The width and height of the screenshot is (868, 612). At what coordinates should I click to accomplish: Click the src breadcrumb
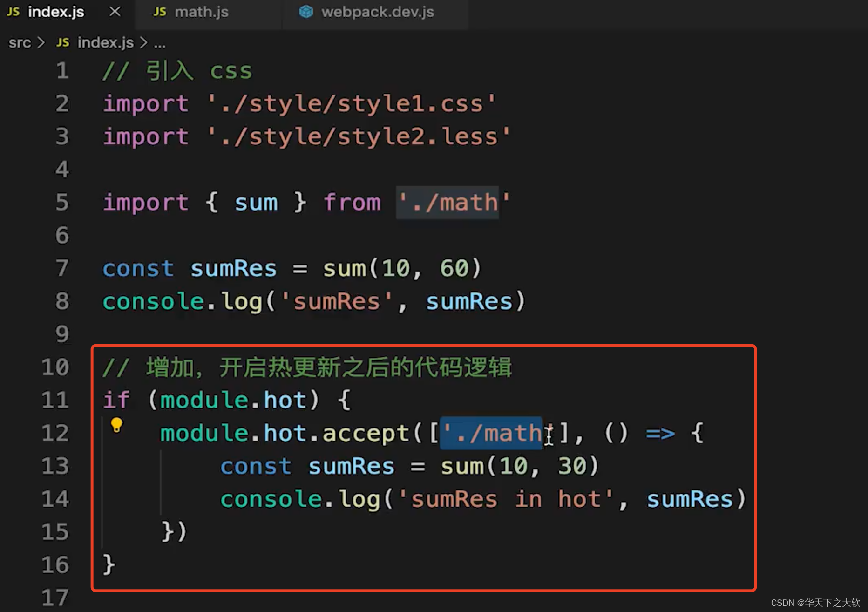(x=20, y=43)
